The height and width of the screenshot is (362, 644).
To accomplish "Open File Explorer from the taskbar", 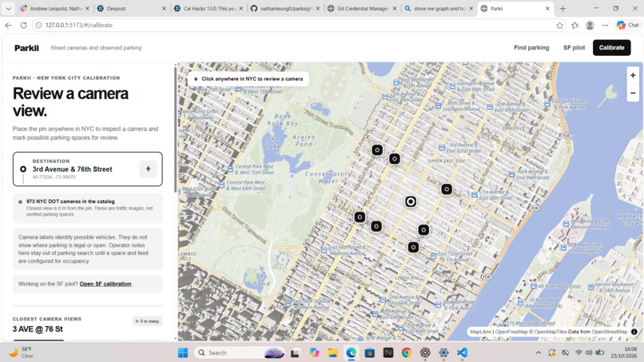I will (x=332, y=352).
